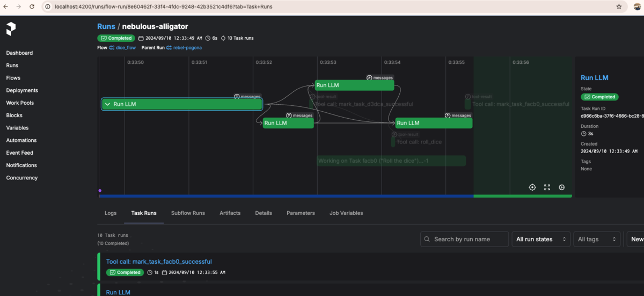Click the Runs breadcrumb link
This screenshot has width=644, height=296.
pyautogui.click(x=106, y=26)
